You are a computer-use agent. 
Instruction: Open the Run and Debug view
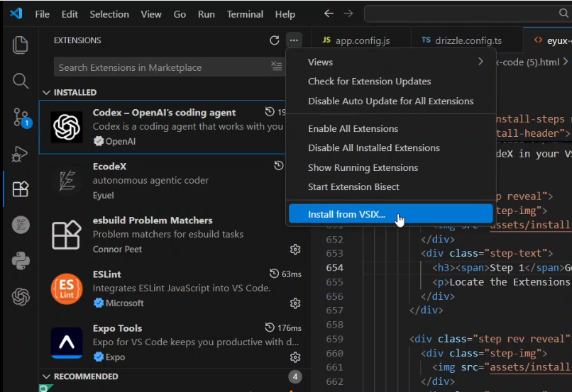point(21,154)
